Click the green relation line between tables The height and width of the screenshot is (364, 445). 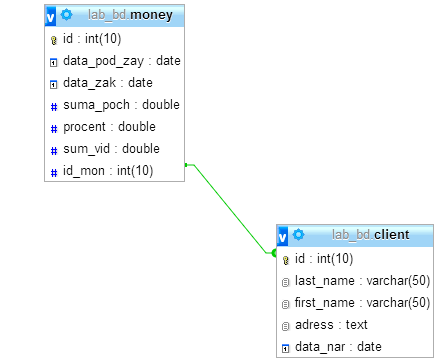(x=230, y=209)
